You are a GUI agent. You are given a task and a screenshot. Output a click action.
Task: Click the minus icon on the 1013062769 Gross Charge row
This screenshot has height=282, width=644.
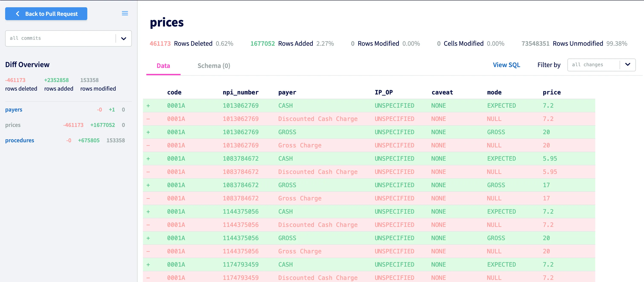point(148,145)
